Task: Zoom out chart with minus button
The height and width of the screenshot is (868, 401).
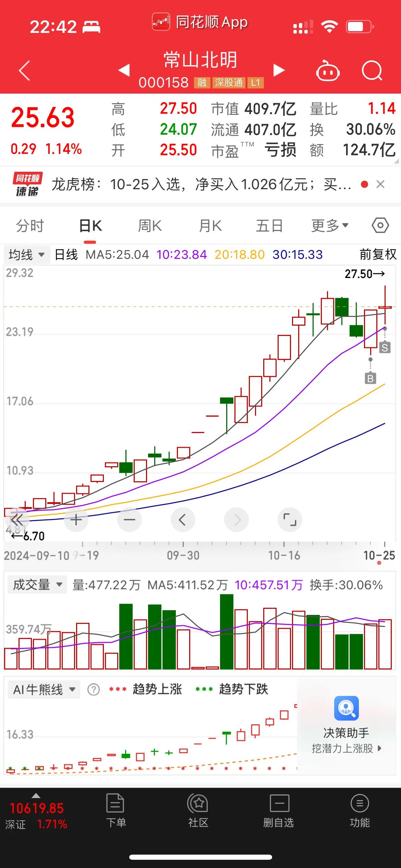Action: 130,520
